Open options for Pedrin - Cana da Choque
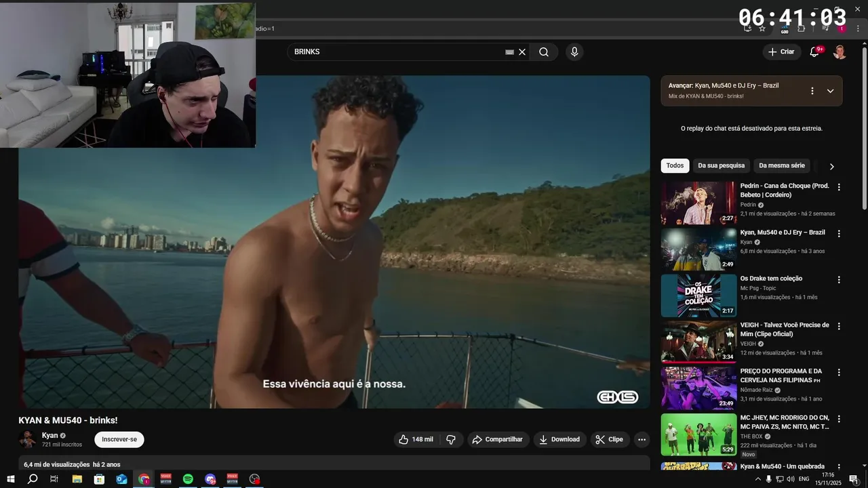This screenshot has width=868, height=488. pos(839,187)
